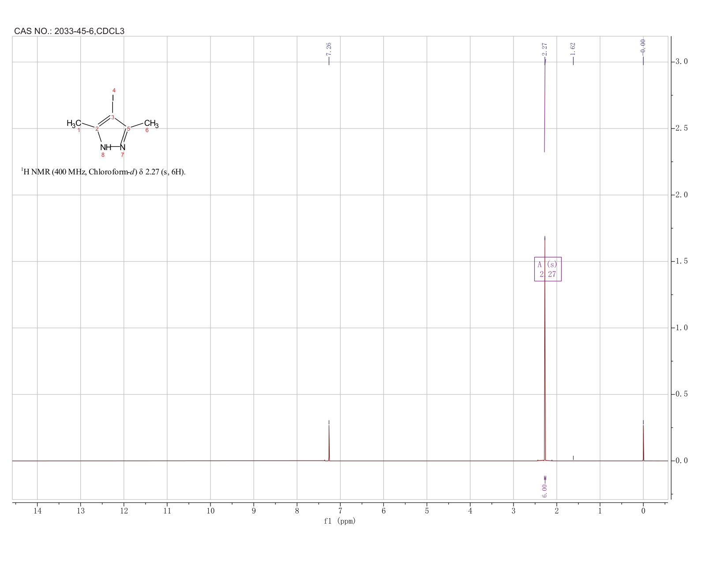Click x-axis tick label 8

tap(297, 511)
